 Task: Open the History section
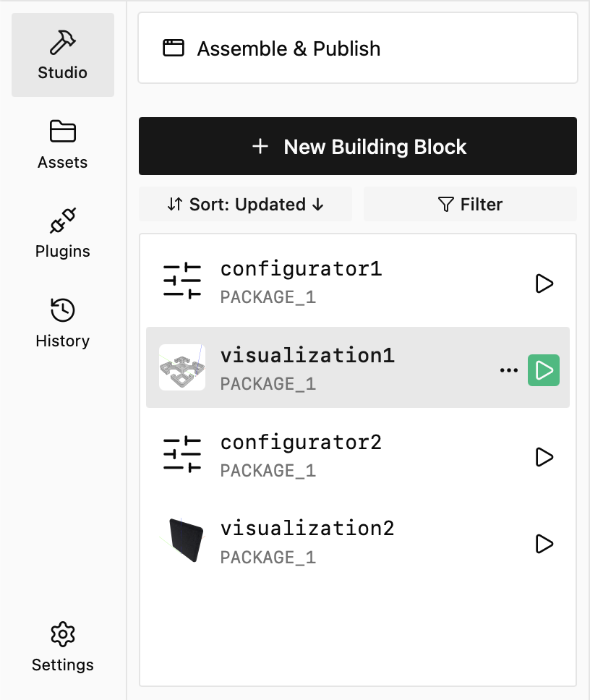(62, 323)
